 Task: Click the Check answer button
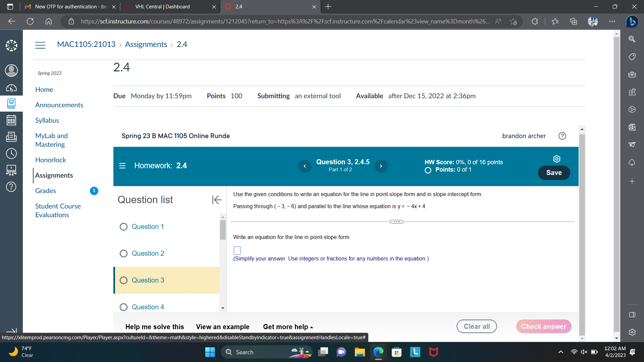543,326
